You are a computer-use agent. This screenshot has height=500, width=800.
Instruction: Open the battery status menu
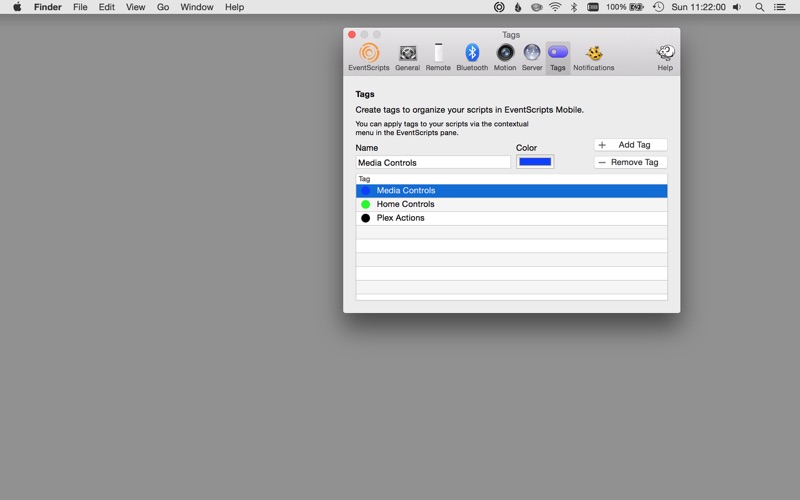625,7
